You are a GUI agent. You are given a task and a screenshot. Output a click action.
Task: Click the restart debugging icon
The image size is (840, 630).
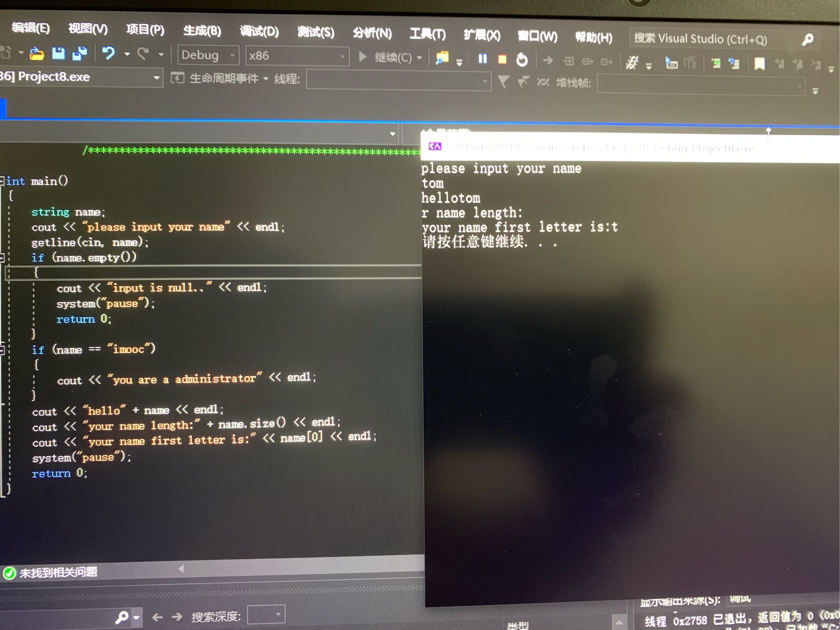(x=522, y=60)
